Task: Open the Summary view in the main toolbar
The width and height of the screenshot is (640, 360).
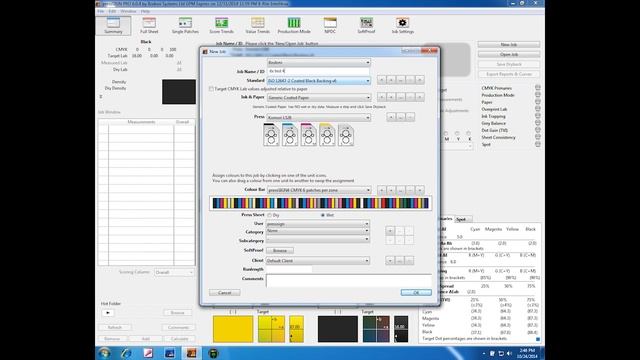Action: (113, 25)
